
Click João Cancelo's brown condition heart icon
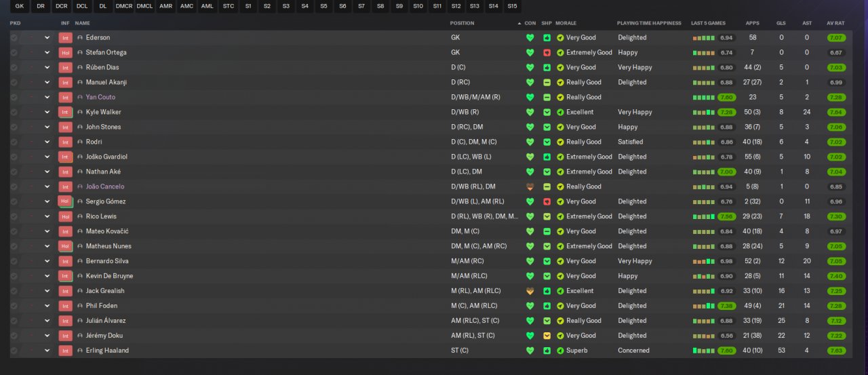[x=530, y=187]
